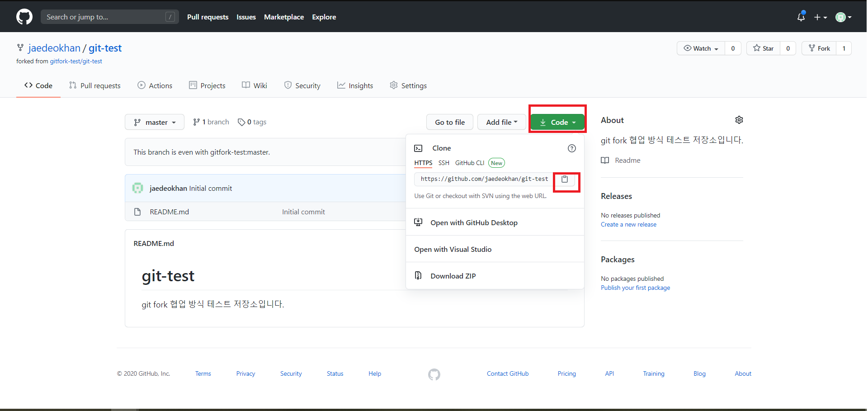Copy the clone URL with clipboard icon
Viewport: 868px width, 411px height.
coord(565,179)
